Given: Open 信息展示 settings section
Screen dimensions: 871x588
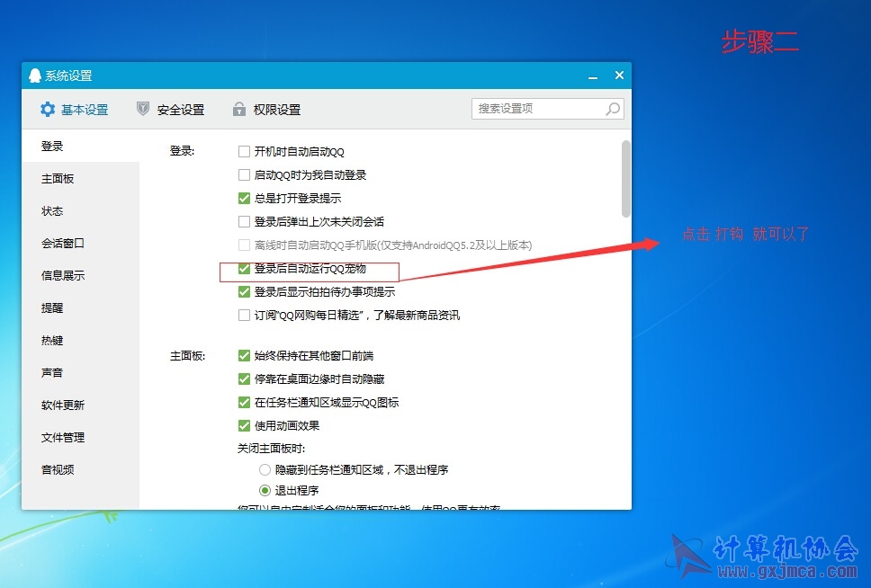Looking at the screenshot, I should 81,275.
